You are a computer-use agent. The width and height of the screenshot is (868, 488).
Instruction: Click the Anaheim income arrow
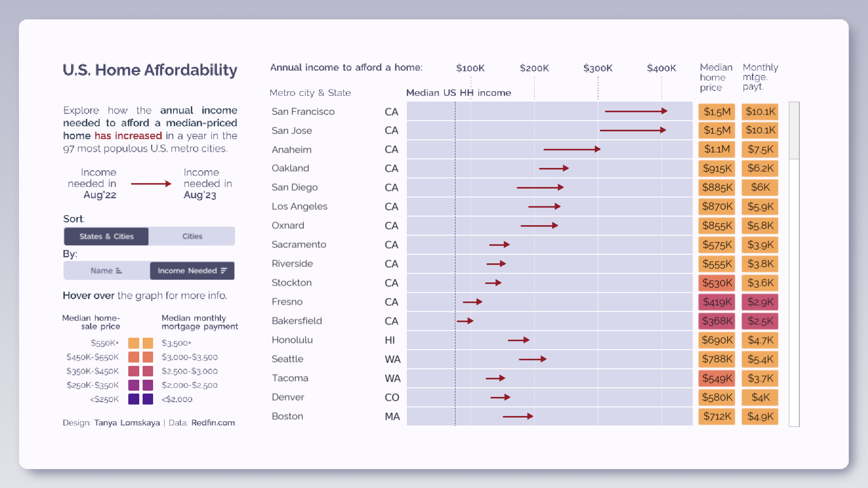click(571, 149)
